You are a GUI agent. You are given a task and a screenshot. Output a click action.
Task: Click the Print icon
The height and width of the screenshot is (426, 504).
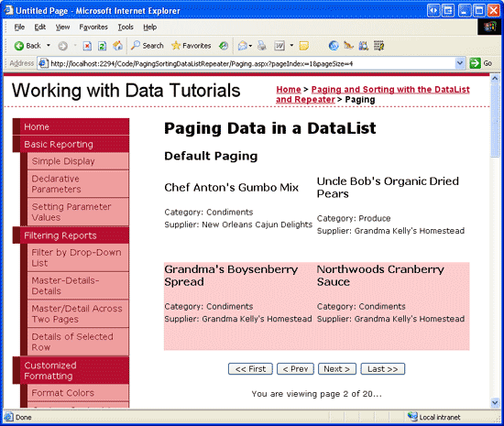[262, 46]
